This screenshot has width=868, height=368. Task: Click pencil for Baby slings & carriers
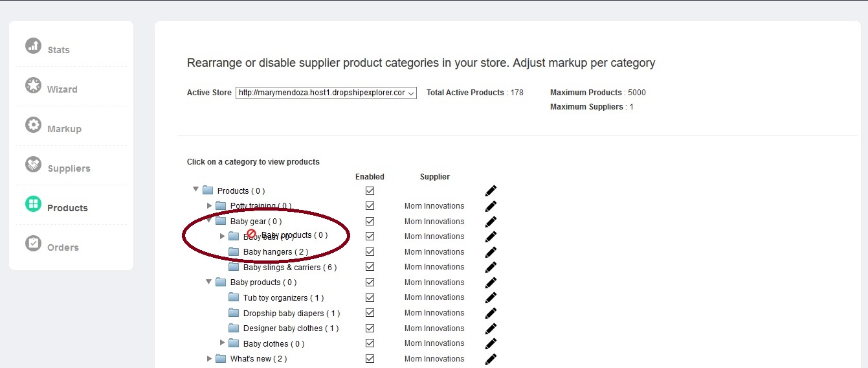[x=491, y=267]
